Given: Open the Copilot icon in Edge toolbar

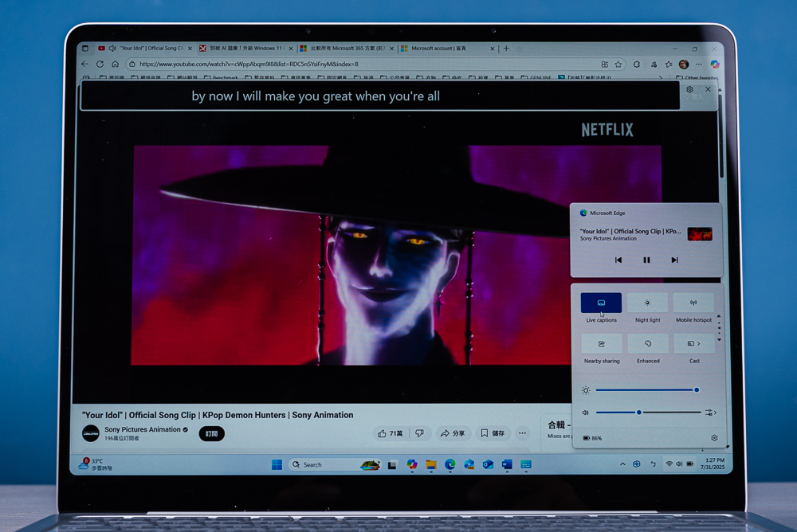Looking at the screenshot, I should pos(715,65).
